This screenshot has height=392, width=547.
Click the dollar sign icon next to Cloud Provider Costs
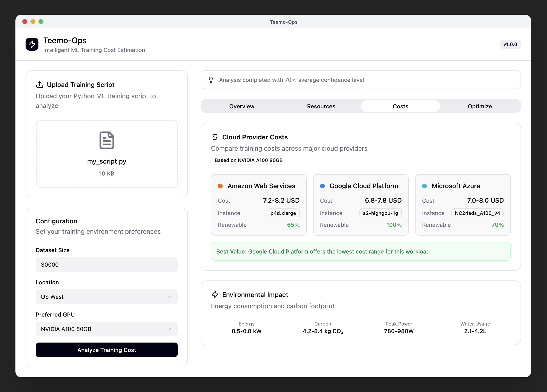click(x=215, y=137)
